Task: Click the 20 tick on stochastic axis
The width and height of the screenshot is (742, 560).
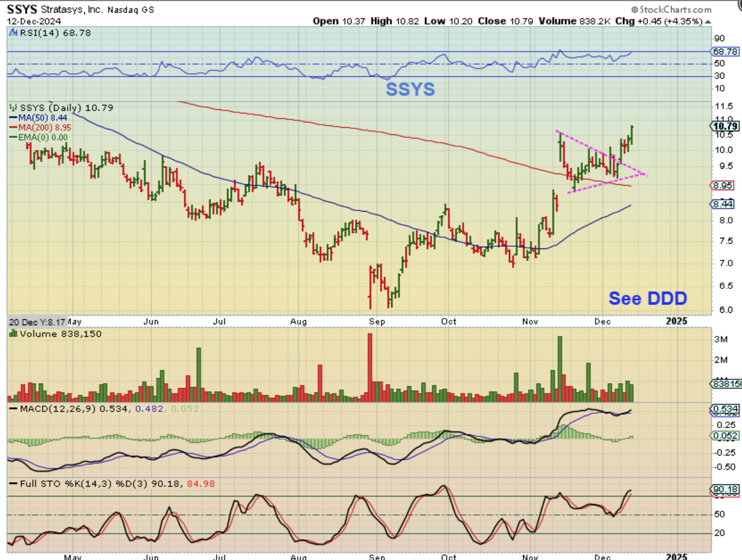Action: pos(719,533)
